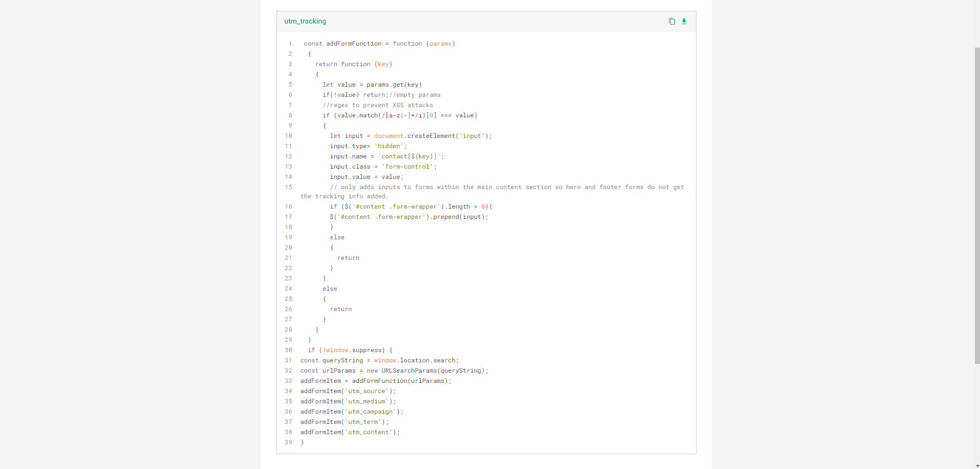Click 'return function (key)' on line 3
Image resolution: width=980 pixels, height=469 pixels.
pos(354,64)
